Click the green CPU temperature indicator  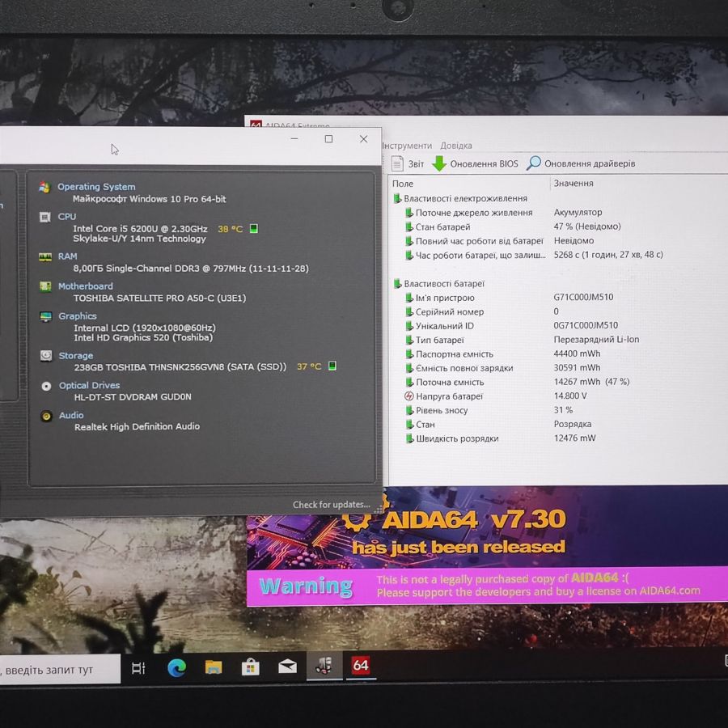(x=253, y=228)
